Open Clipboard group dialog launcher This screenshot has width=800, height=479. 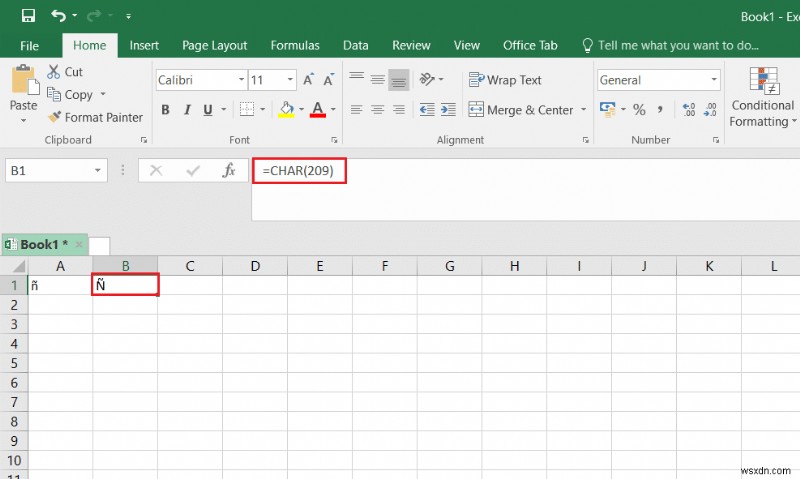point(144,140)
